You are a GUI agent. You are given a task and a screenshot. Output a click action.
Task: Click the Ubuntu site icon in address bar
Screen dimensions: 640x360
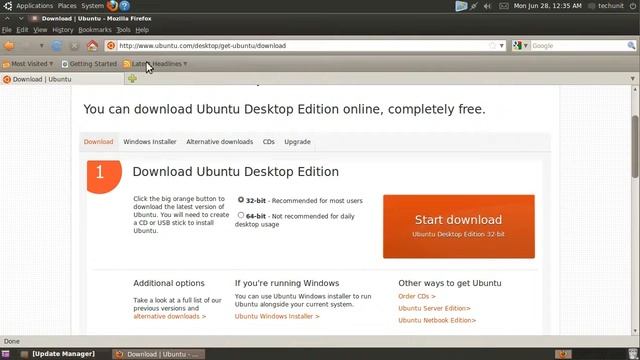coord(111,46)
